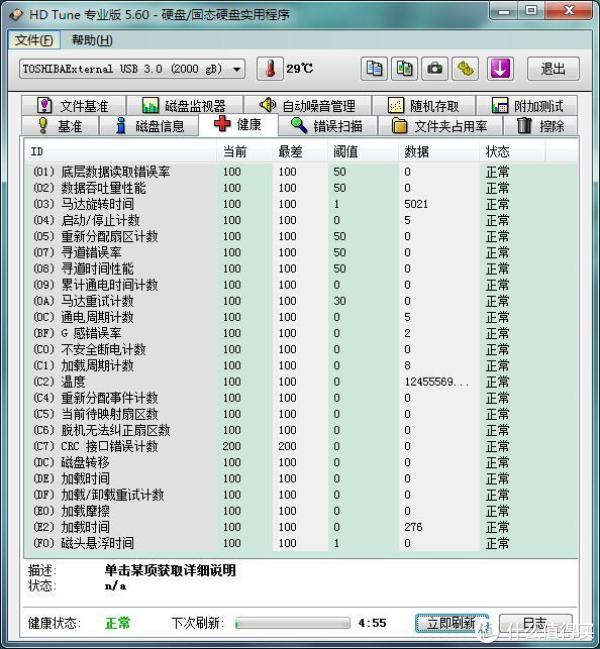Select row 重新分配事件计数

pyautogui.click(x=301, y=398)
